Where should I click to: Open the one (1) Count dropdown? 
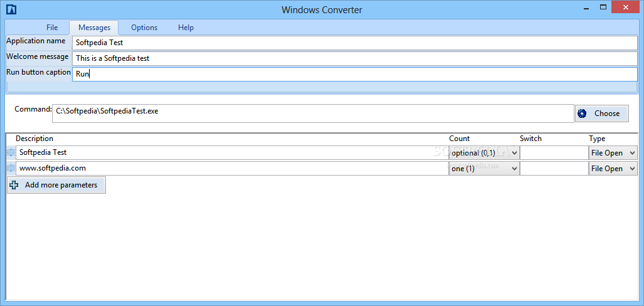coord(484,169)
